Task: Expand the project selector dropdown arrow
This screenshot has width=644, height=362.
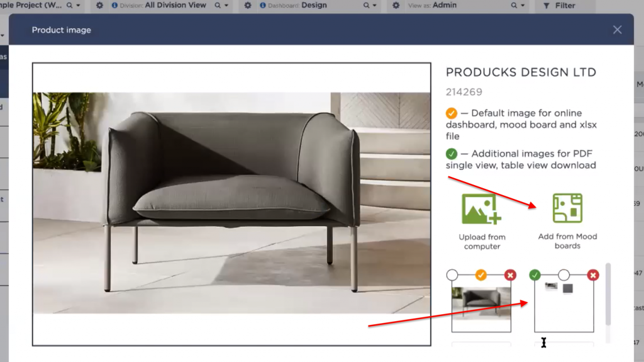Action: [78, 5]
